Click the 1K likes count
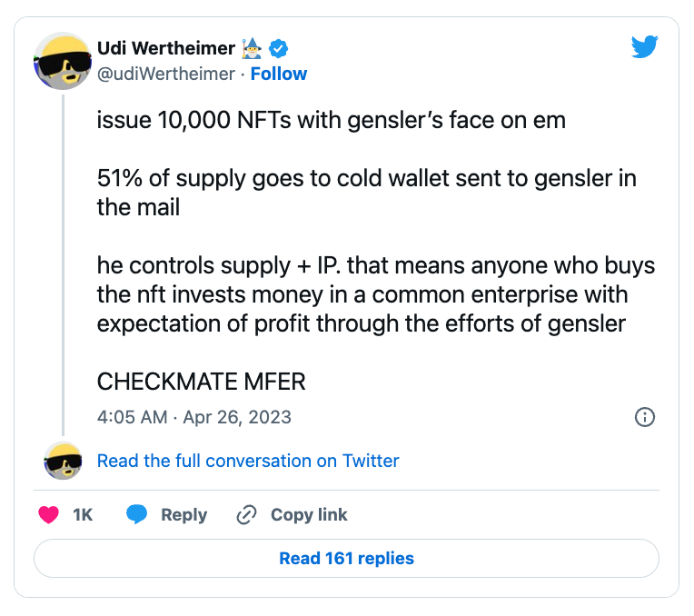Viewport: 694px width, 616px height. coord(83,515)
